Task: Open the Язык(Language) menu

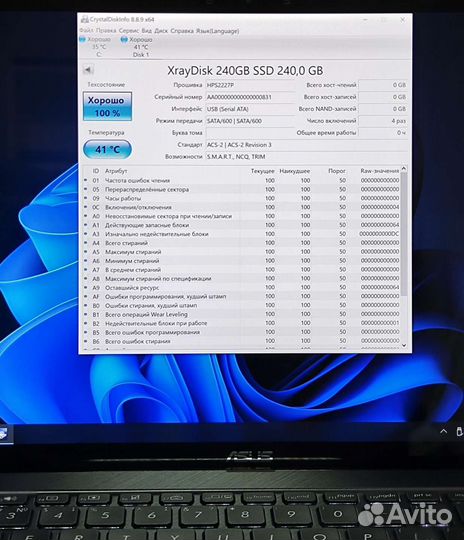Action: 217,31
